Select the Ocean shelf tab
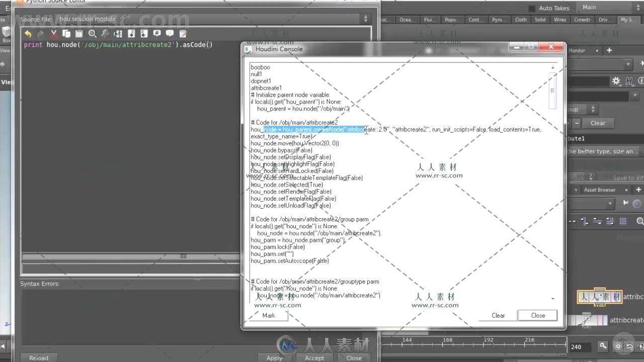 pos(406,20)
